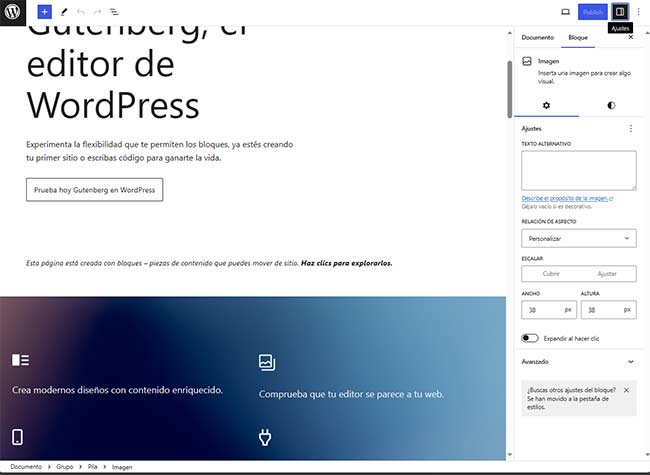This screenshot has width=650, height=475.
Task: Open 'Describe el propósito de la imagen' link
Action: coord(567,198)
